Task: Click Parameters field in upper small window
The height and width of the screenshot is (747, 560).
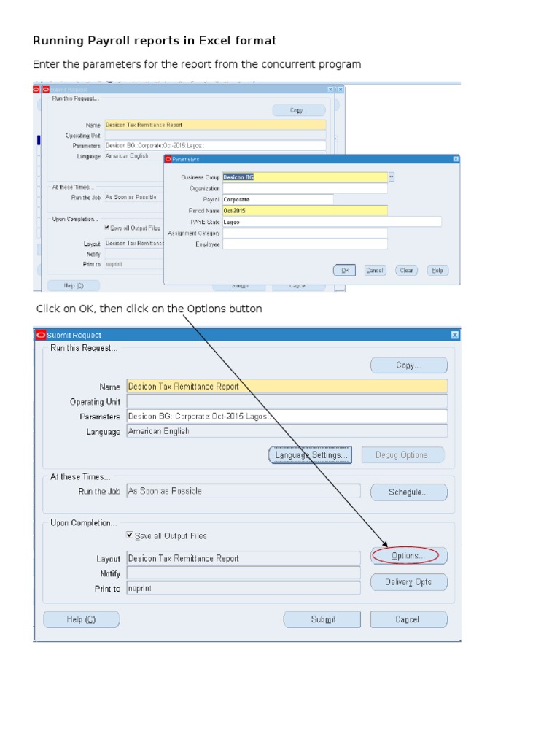Action: (215, 146)
